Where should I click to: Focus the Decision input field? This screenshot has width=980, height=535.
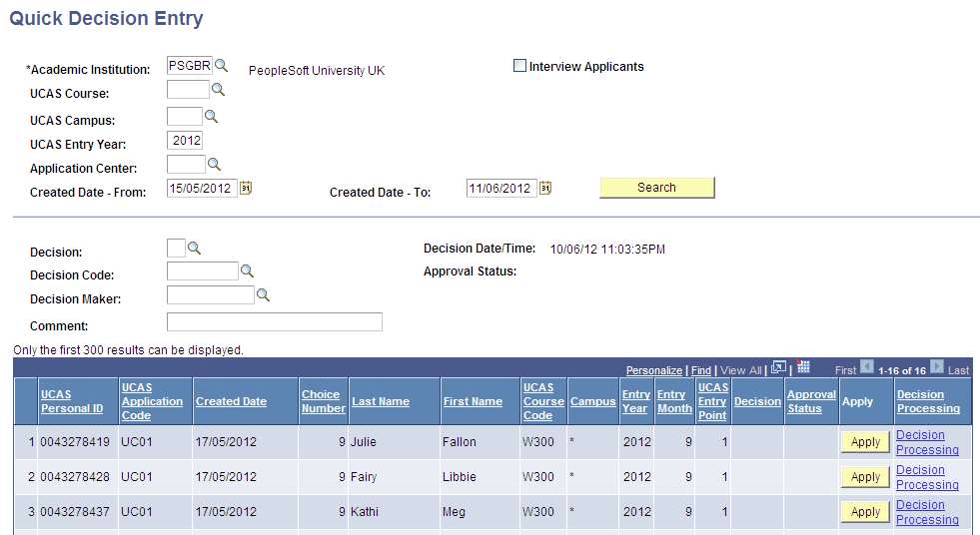(x=176, y=248)
